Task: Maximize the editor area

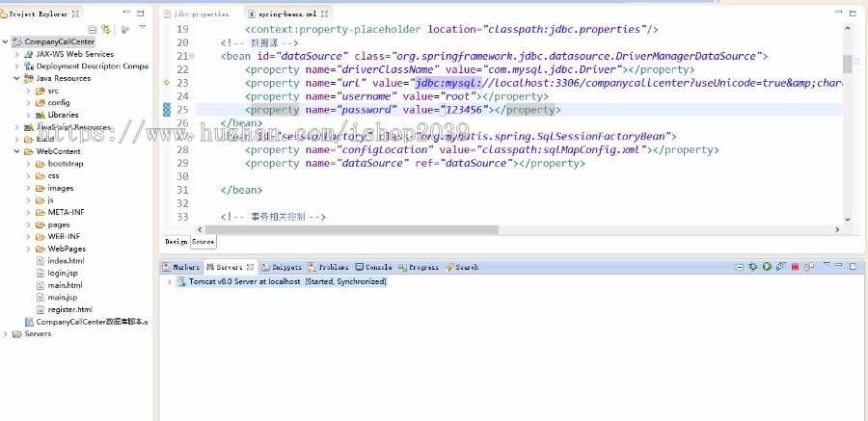Action: (852, 13)
